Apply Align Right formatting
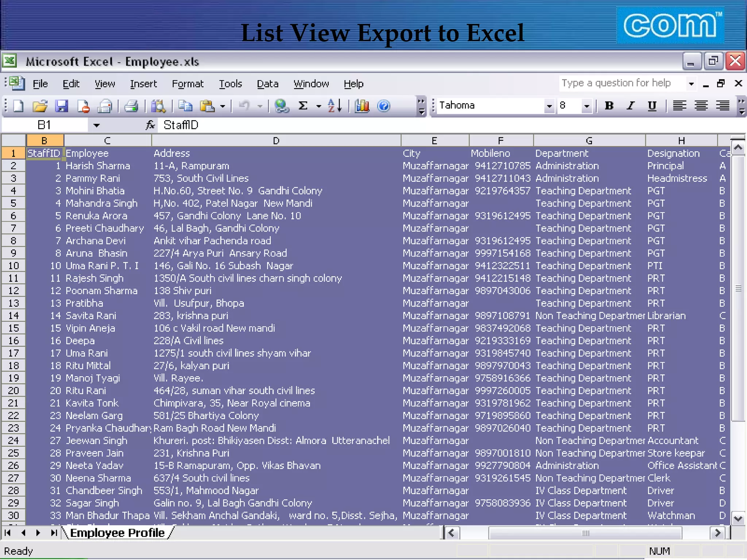This screenshot has width=747, height=560. [x=723, y=106]
